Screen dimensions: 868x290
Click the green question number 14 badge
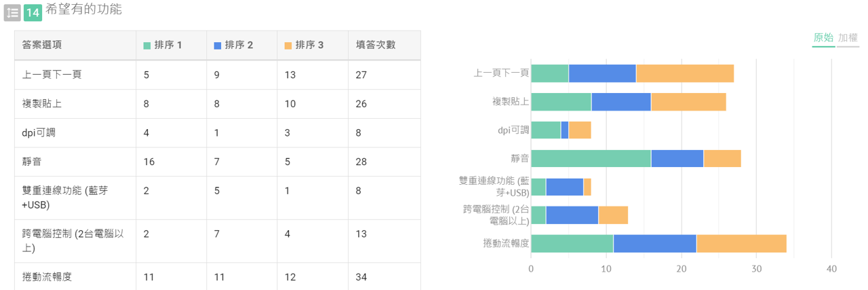[x=33, y=12]
